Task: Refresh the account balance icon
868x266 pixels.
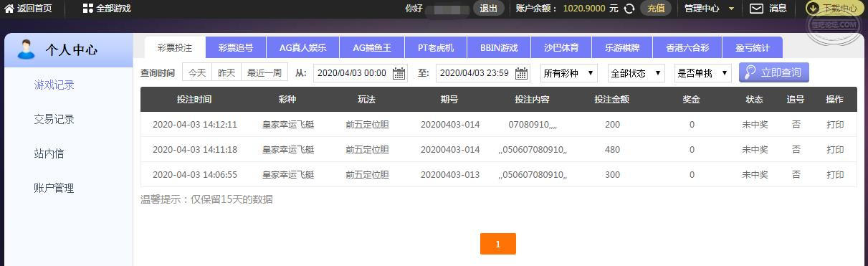Action: [629, 9]
